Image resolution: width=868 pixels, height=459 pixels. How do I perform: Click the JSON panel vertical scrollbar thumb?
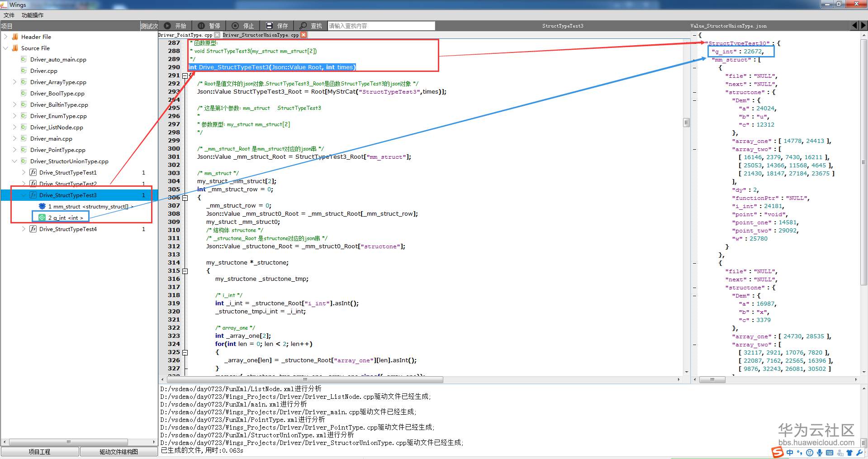863,163
